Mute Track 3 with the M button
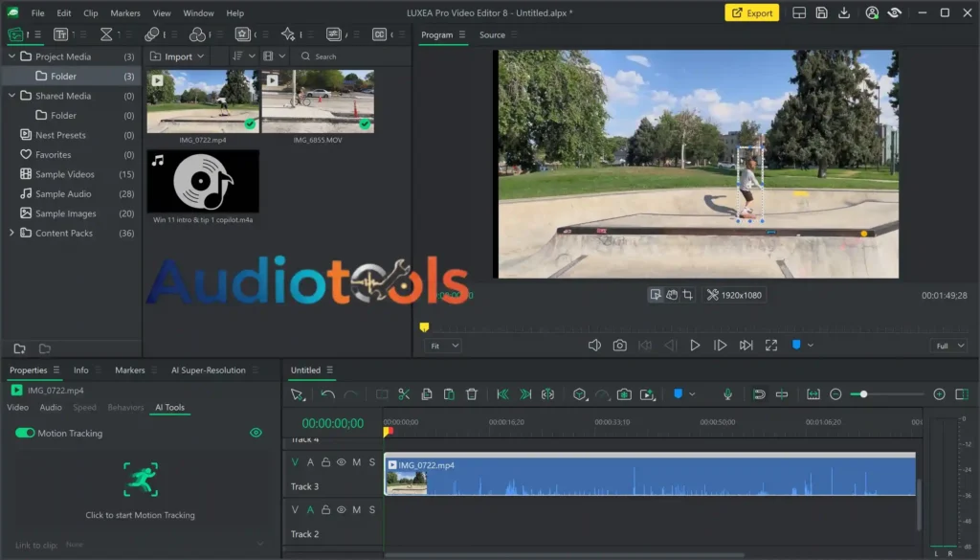 (x=356, y=462)
